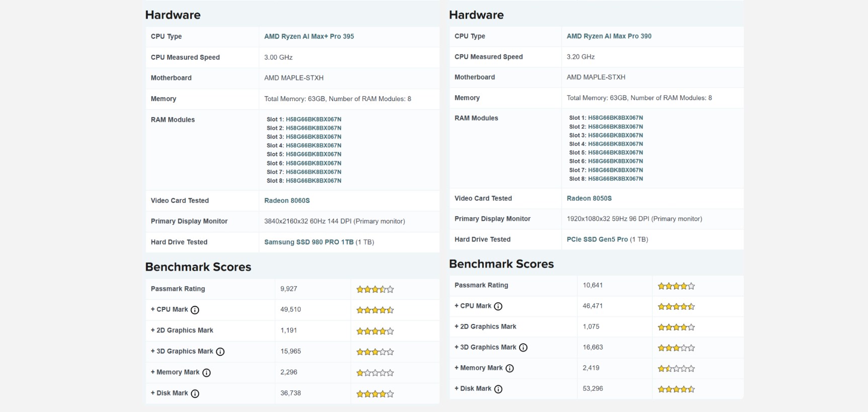The height and width of the screenshot is (412, 868).
Task: Click Slot 1 RAM module link under Max+ Pro 395
Action: (313, 119)
